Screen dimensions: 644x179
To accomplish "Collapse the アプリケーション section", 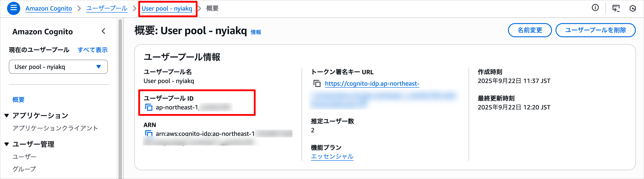I will [7, 116].
